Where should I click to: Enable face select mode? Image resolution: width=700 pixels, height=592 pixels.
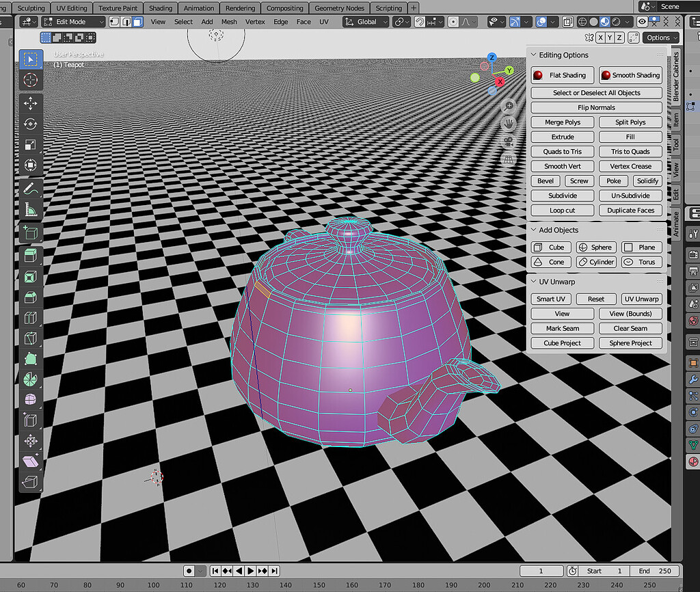138,22
